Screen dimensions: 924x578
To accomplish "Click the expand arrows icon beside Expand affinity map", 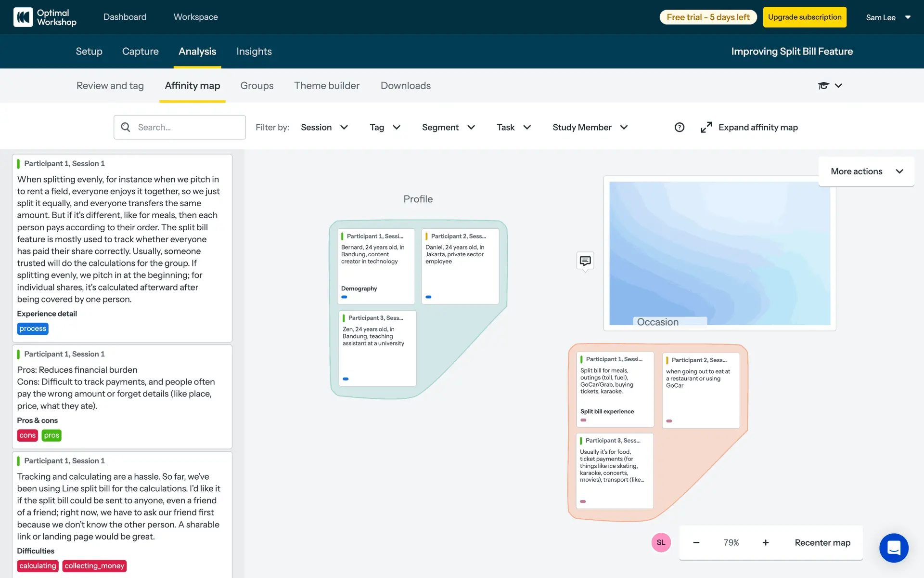I will click(706, 127).
